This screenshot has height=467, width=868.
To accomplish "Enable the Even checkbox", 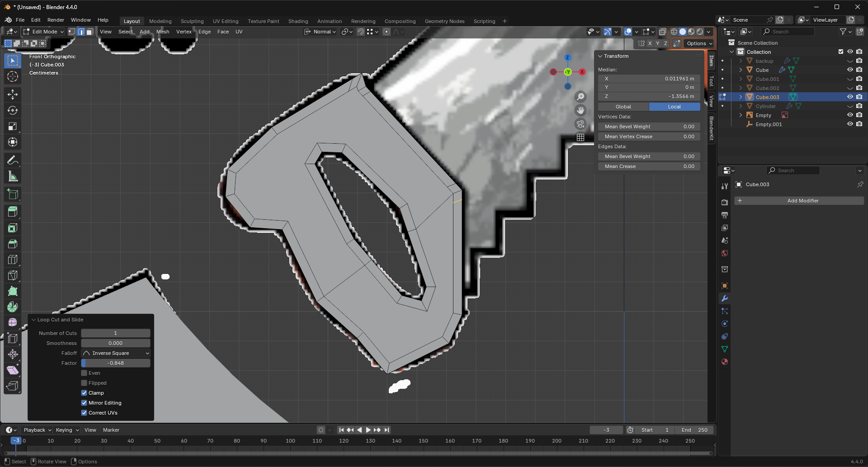I will coord(84,373).
